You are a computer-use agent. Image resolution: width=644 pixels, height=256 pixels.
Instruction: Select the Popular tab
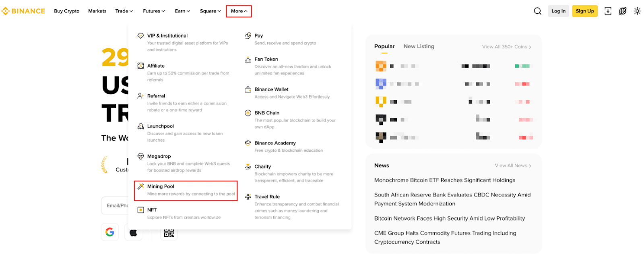384,46
